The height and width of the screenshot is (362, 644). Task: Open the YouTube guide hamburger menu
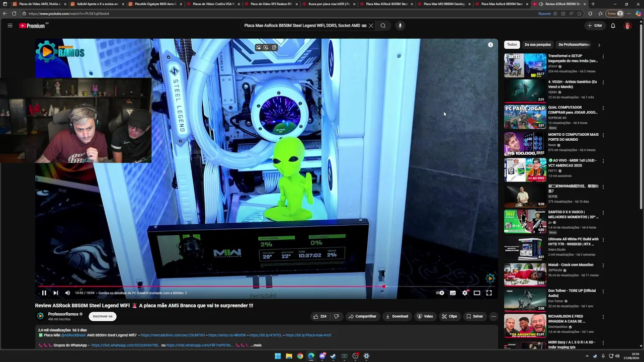(10, 26)
